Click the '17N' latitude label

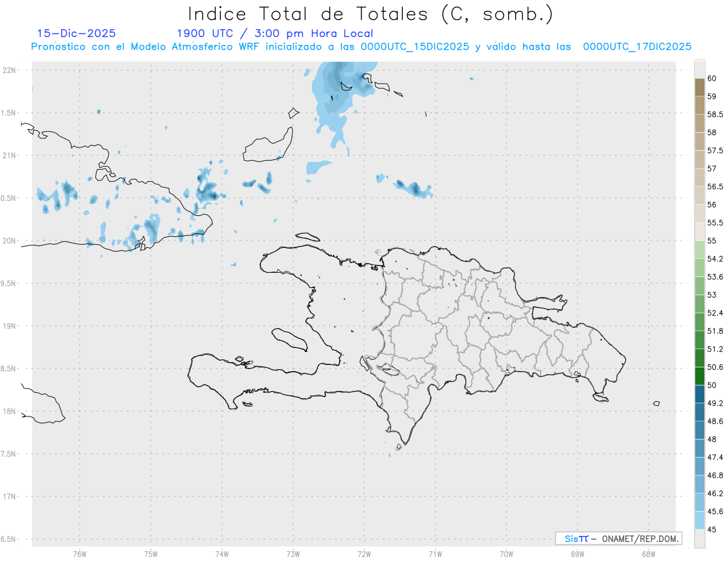[x=9, y=497]
